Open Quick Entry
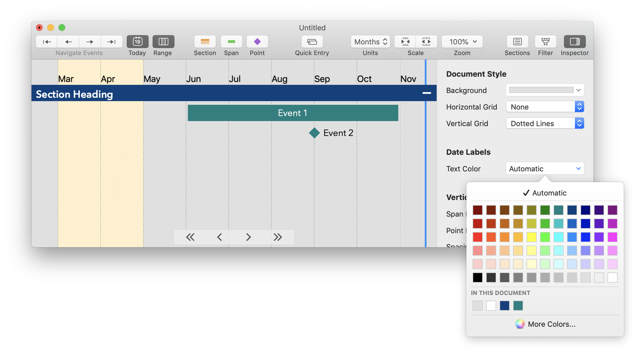The width and height of the screenshot is (644, 359). coord(312,42)
